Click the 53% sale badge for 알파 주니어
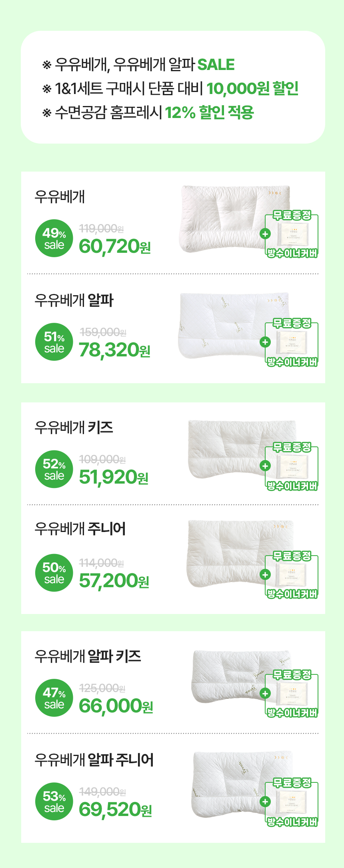The width and height of the screenshot is (344, 868). pyautogui.click(x=54, y=802)
